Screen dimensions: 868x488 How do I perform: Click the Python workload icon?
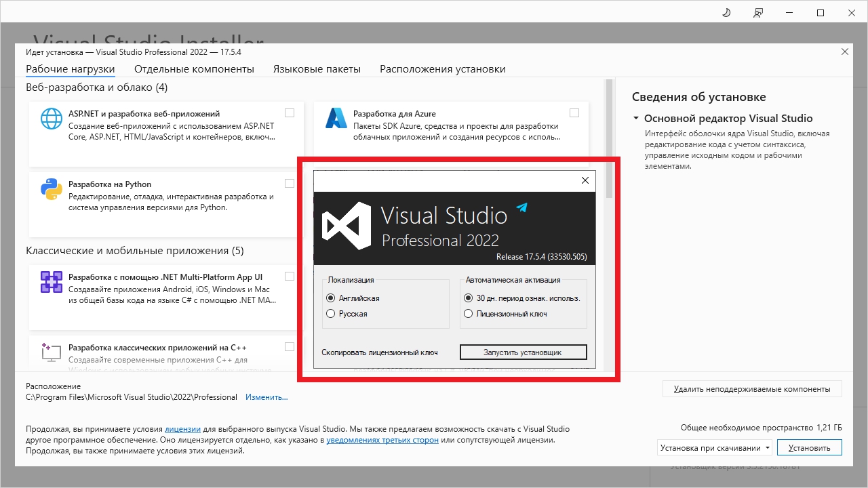(52, 189)
